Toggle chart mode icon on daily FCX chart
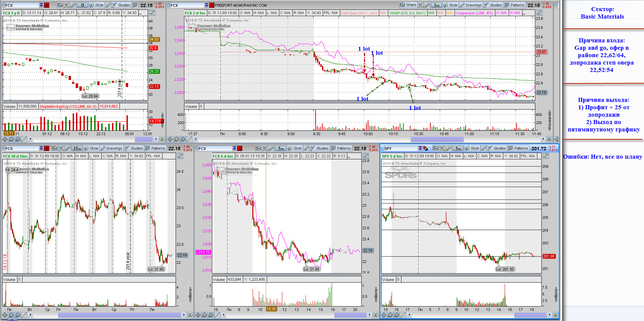Viewport: 644px width, 321px height. coord(152,13)
